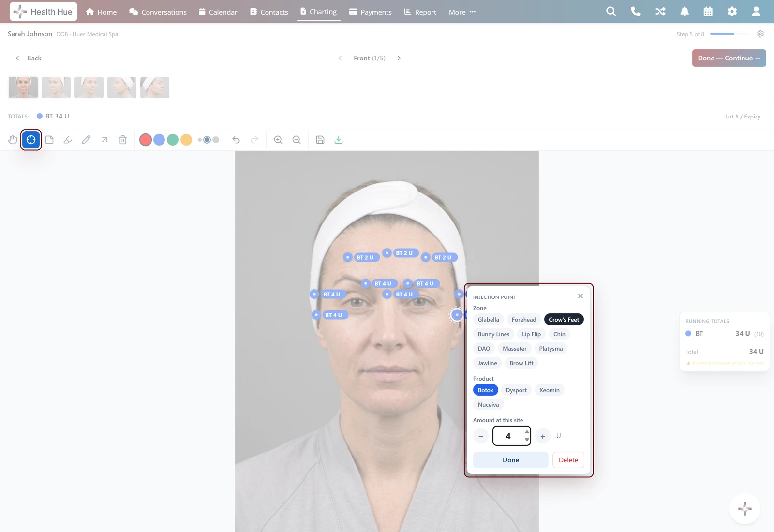Select the fifth profile photo thumbnail
Viewport: 774px width, 532px height.
[155, 88]
